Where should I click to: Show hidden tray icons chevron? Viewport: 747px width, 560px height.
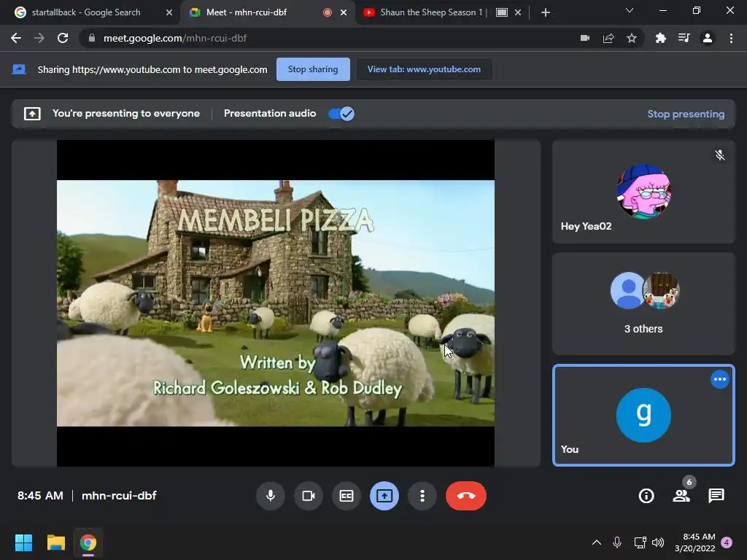(597, 542)
